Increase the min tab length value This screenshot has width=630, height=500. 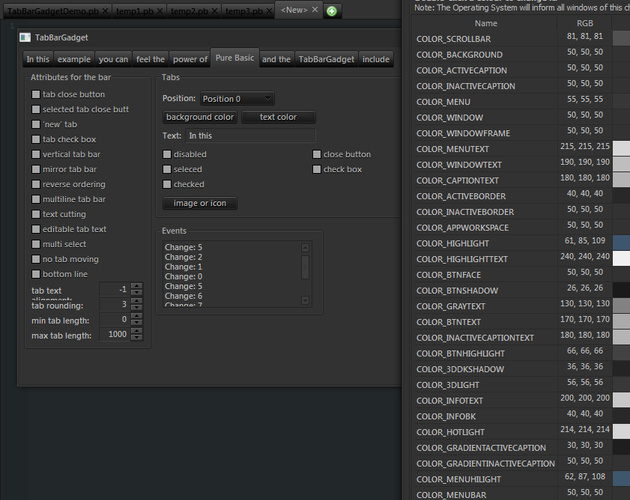(137, 316)
